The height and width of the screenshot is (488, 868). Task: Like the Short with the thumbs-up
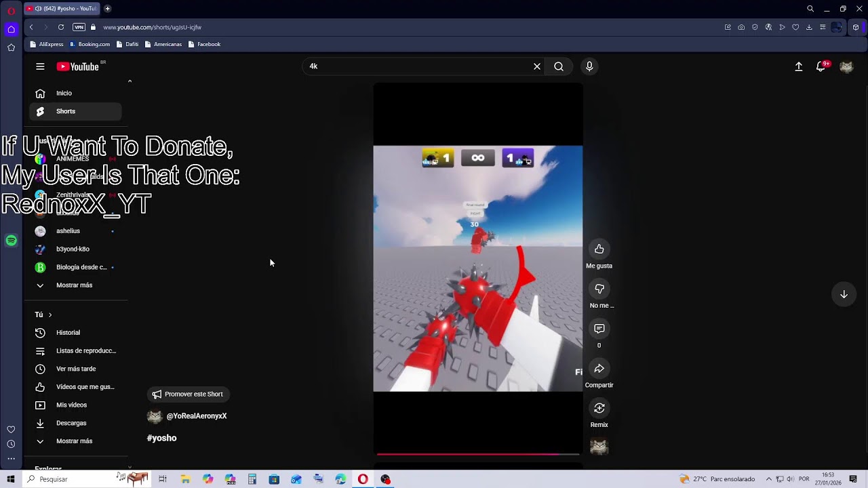click(x=599, y=249)
